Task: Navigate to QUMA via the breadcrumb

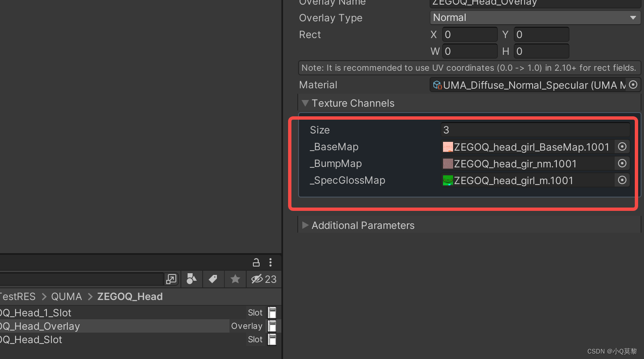Action: pyautogui.click(x=66, y=296)
